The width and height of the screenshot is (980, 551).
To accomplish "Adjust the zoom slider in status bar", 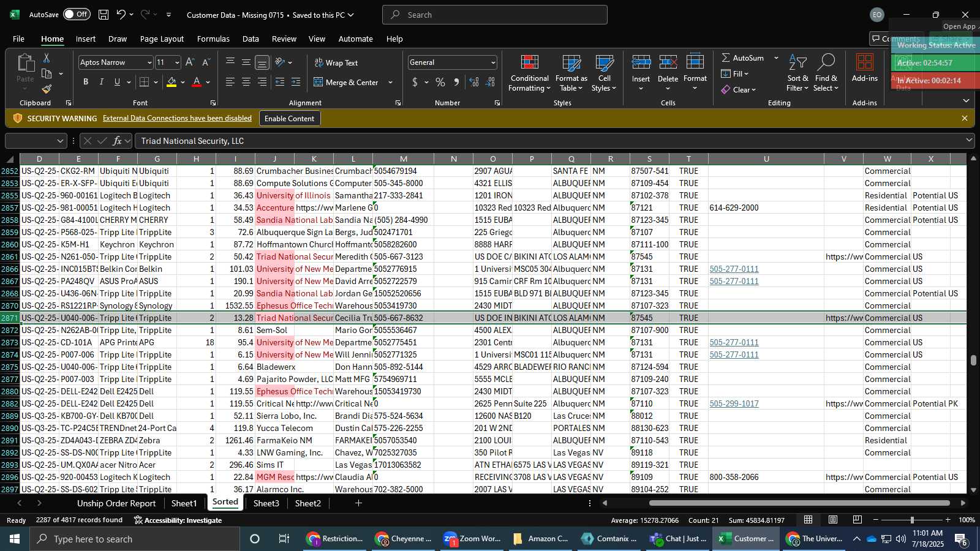I will point(912,520).
